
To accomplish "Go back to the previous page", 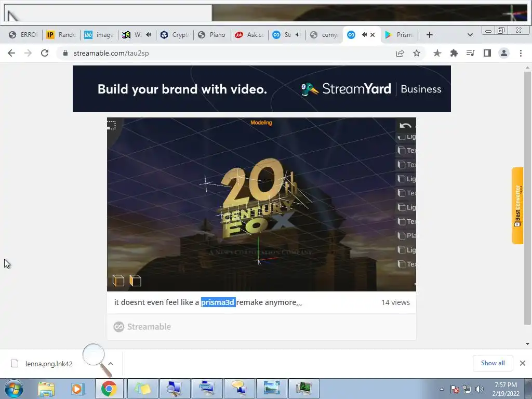I will (11, 54).
